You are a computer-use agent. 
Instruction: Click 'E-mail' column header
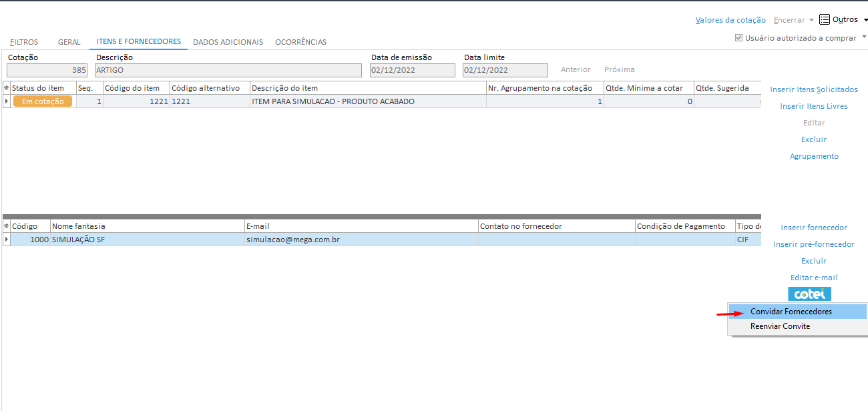361,226
